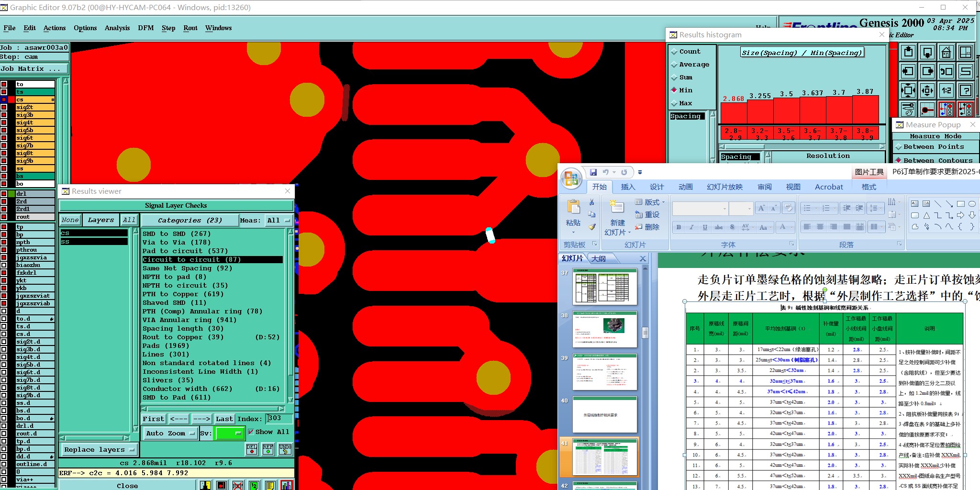Click the histogram bar chart icon

287,485
